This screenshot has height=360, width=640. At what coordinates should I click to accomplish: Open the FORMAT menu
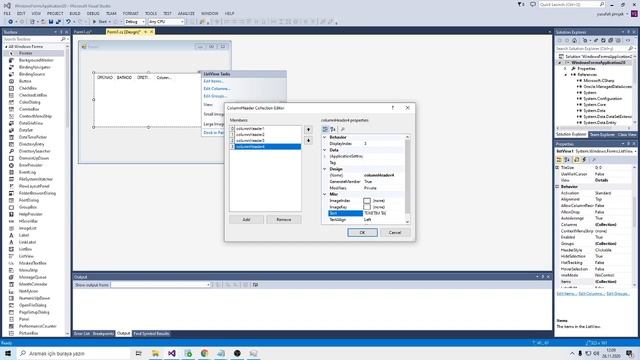131,13
